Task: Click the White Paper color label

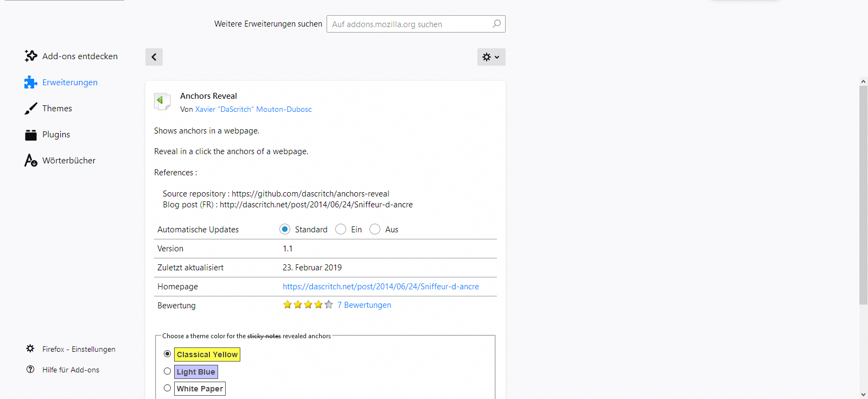Action: tap(200, 389)
